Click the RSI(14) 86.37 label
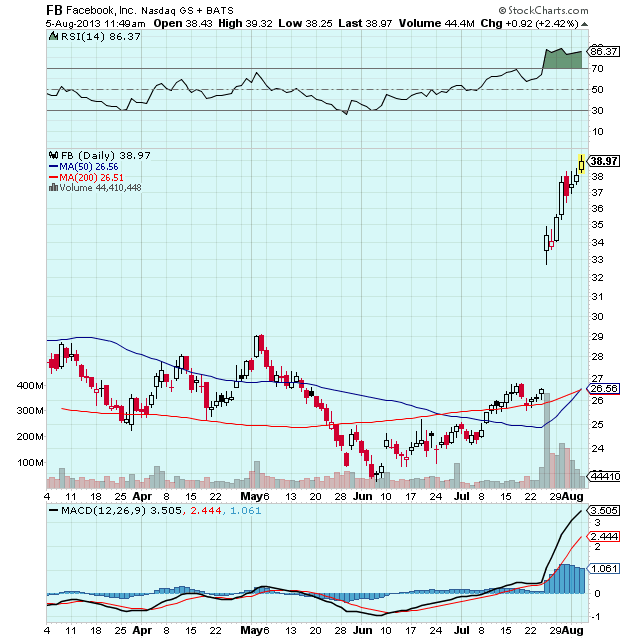620x639 pixels. tap(101, 36)
